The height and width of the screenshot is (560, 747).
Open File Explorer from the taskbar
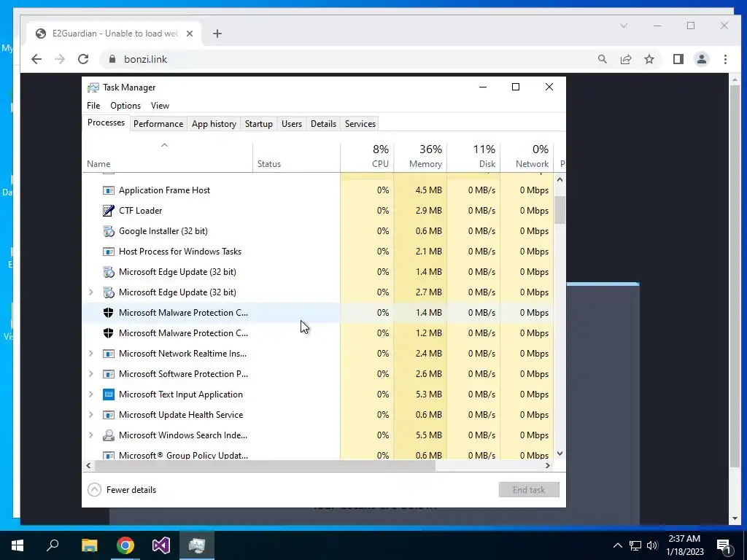(x=89, y=545)
